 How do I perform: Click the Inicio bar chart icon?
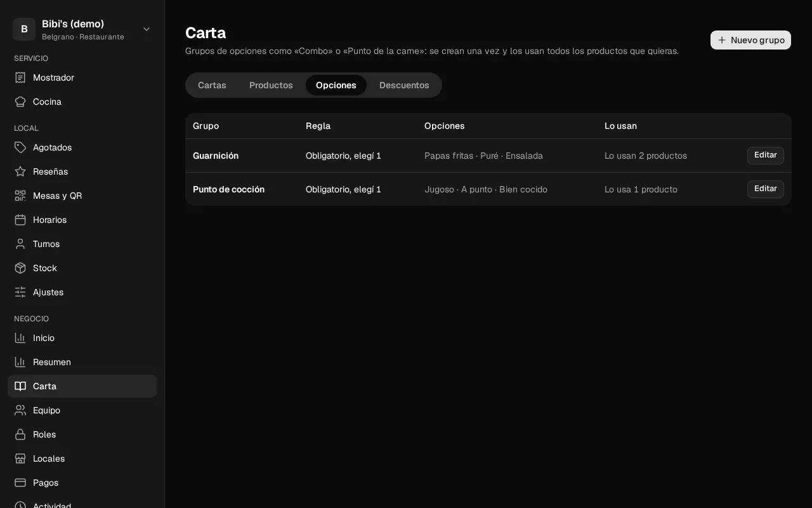click(20, 338)
